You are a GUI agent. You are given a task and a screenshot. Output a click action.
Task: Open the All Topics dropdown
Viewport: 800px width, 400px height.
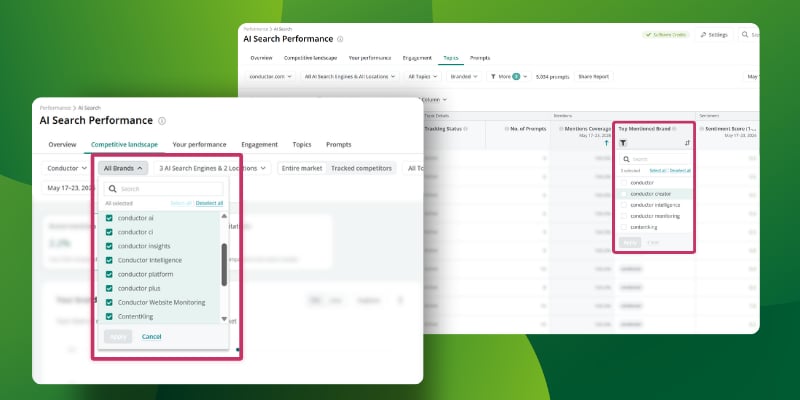(422, 77)
